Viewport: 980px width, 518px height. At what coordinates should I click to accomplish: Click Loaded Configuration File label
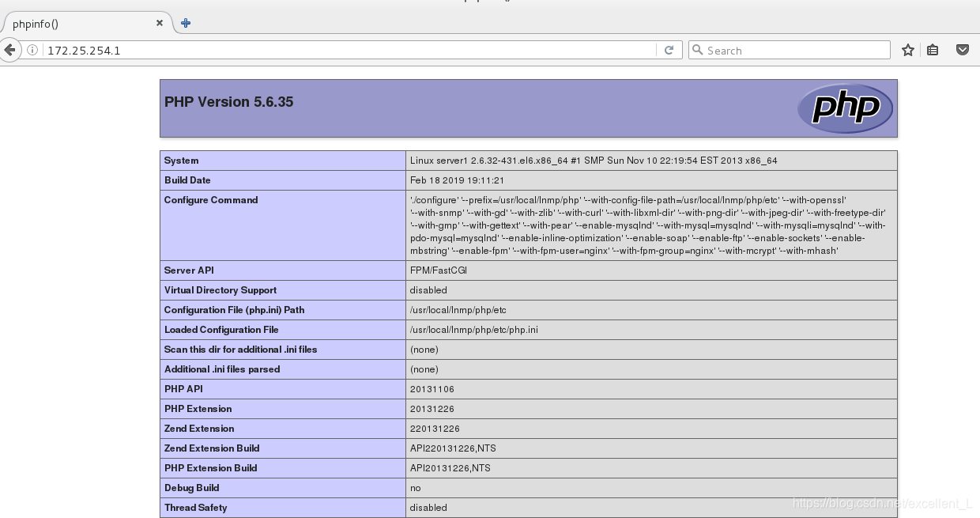221,330
